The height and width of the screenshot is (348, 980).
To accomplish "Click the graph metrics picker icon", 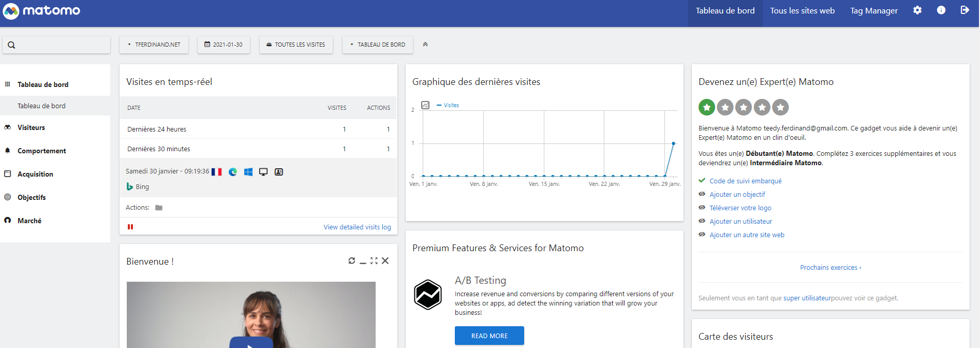I will [425, 105].
